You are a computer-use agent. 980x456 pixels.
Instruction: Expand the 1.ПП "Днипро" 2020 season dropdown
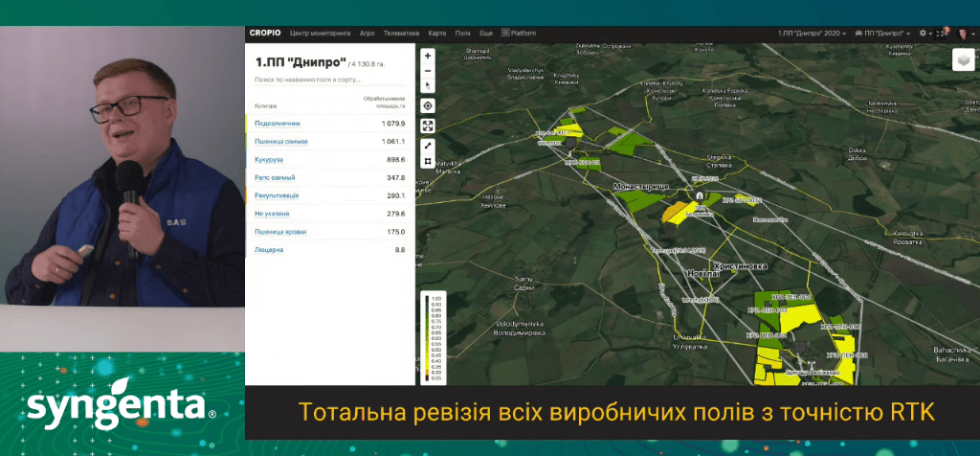click(x=812, y=34)
